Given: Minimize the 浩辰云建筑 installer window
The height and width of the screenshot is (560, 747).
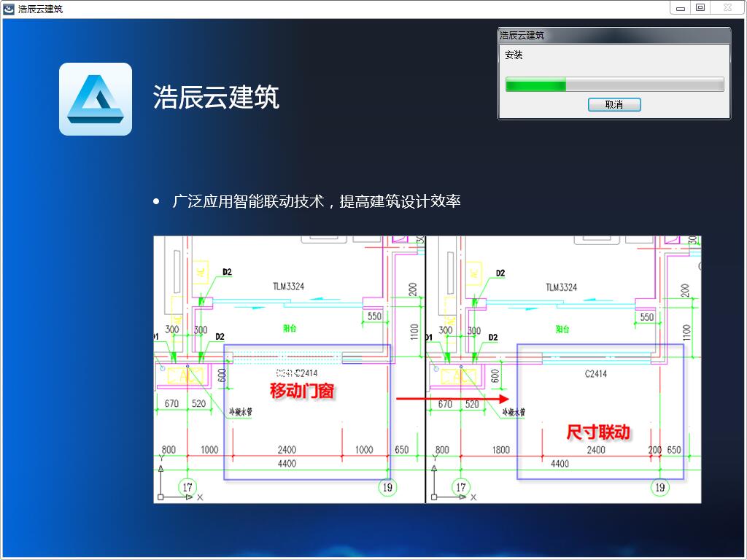Looking at the screenshot, I should click(681, 7).
